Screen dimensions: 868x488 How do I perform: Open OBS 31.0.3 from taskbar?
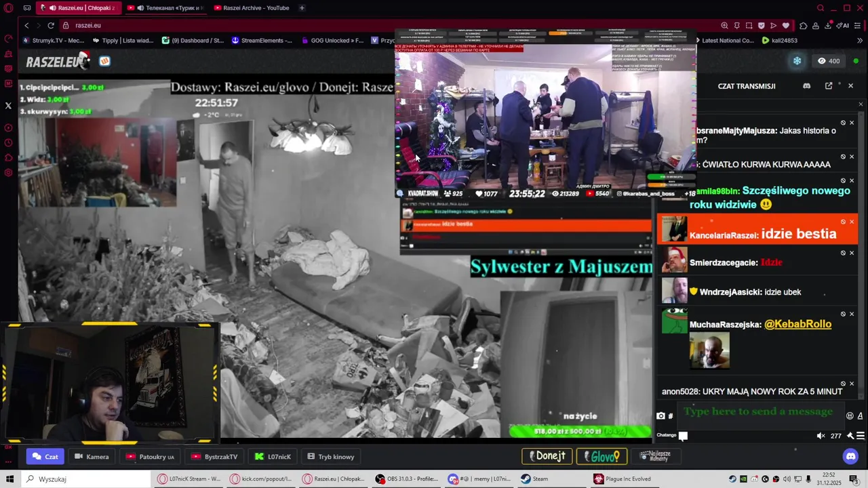[408, 479]
